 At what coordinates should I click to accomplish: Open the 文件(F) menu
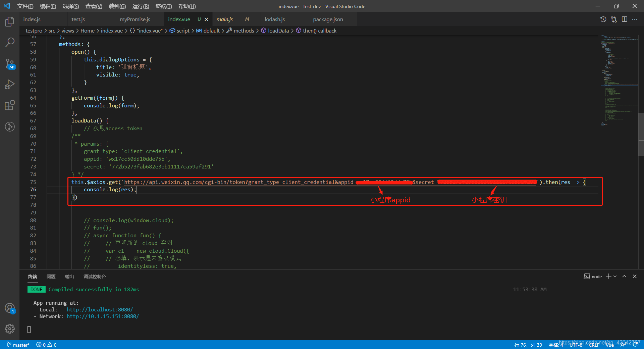[x=25, y=6]
